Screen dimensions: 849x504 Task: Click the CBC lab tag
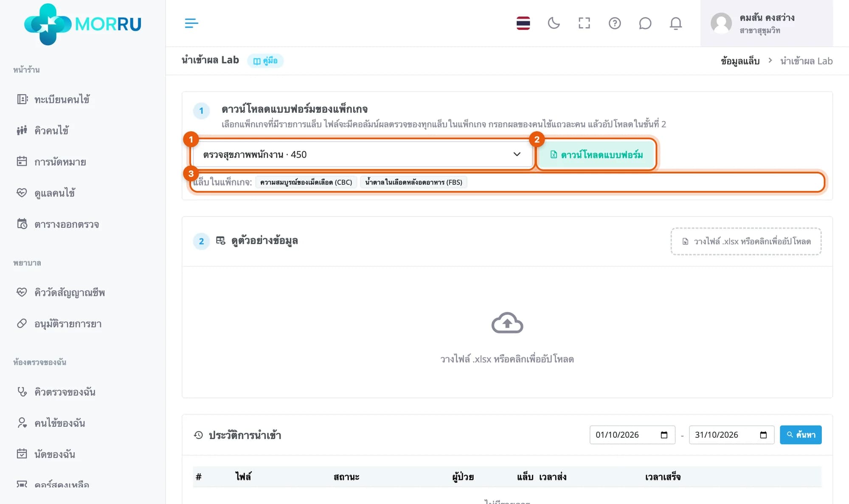(306, 182)
